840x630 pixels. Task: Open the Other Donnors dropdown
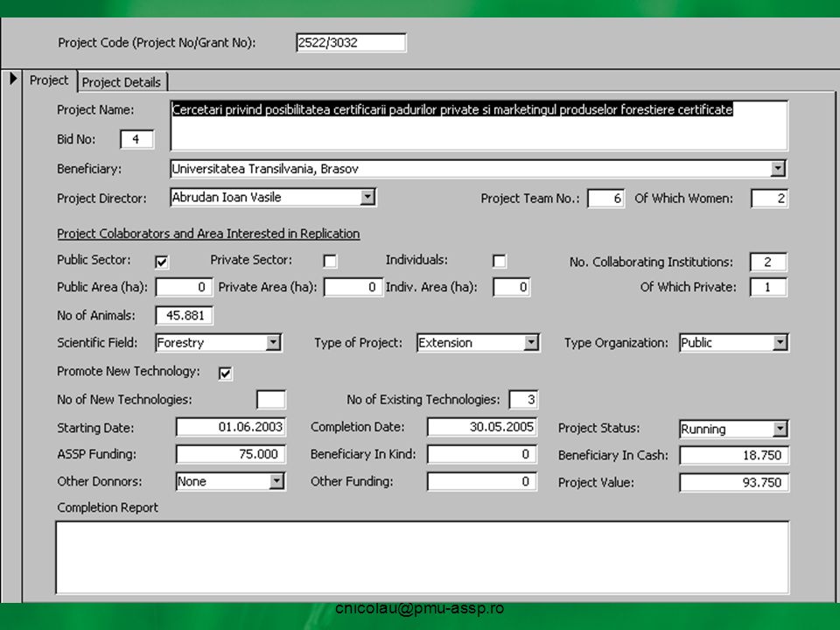point(276,481)
